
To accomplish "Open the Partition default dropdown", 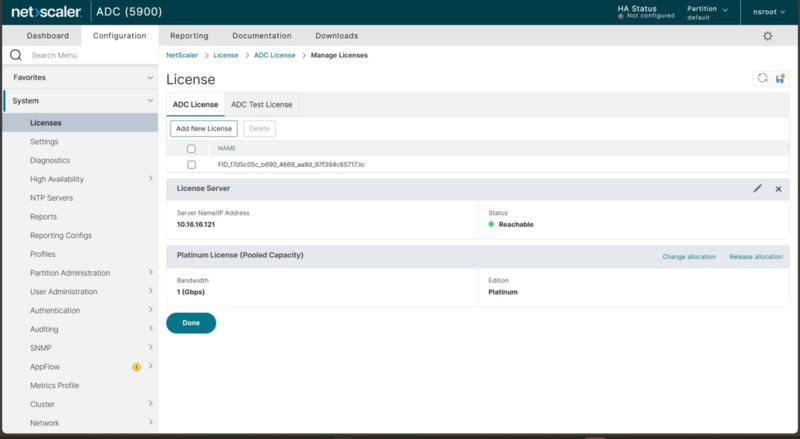I will pyautogui.click(x=707, y=12).
